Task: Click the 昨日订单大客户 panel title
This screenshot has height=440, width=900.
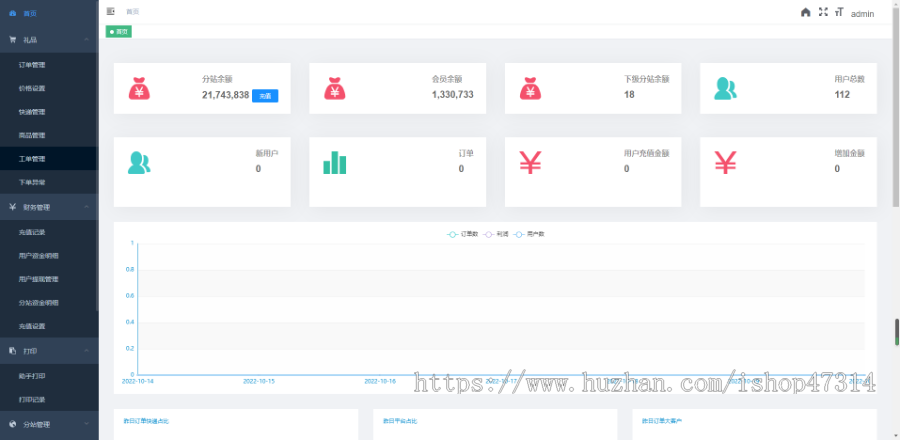Action: (x=662, y=421)
